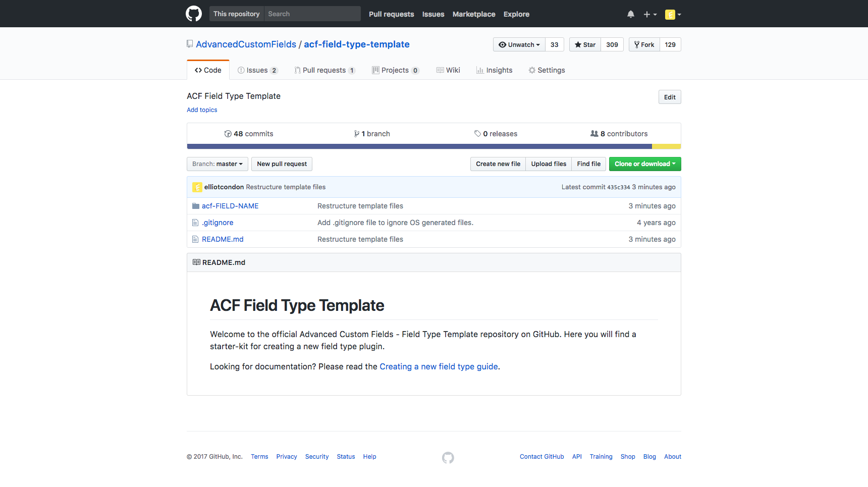Fork the repository
Viewport: 868px width, 487px height.
pos(644,44)
